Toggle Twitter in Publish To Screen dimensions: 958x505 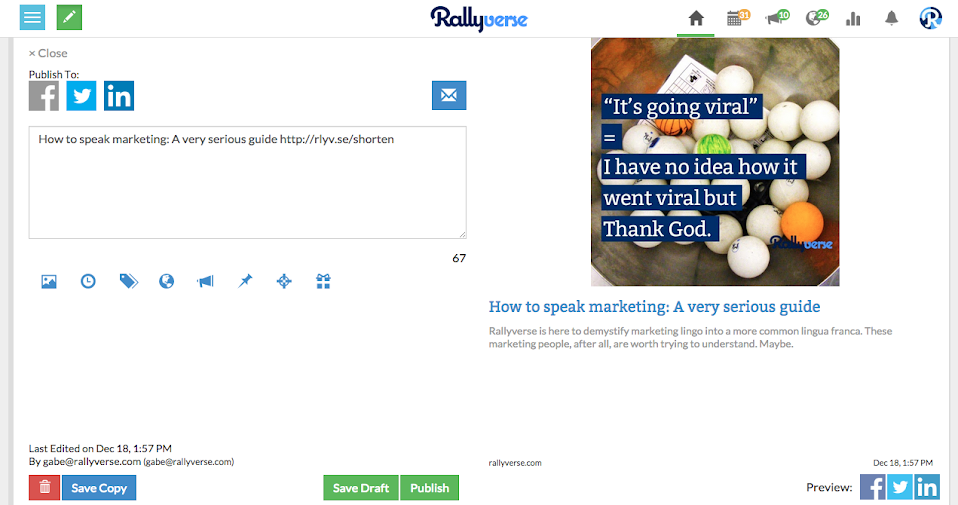(x=81, y=96)
